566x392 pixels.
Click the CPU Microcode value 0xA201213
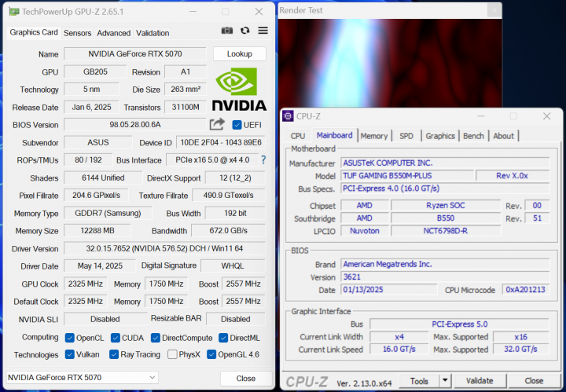click(526, 290)
